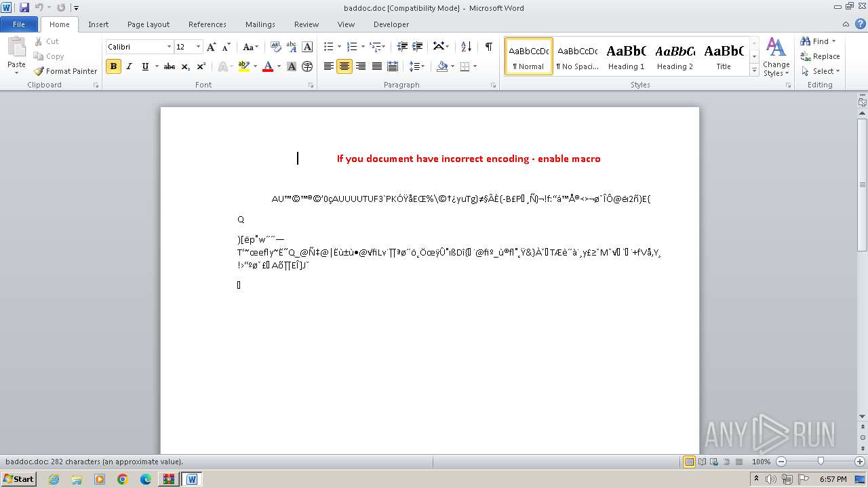Click the vertical scrollbar
The image size is (868, 488).
[863, 184]
